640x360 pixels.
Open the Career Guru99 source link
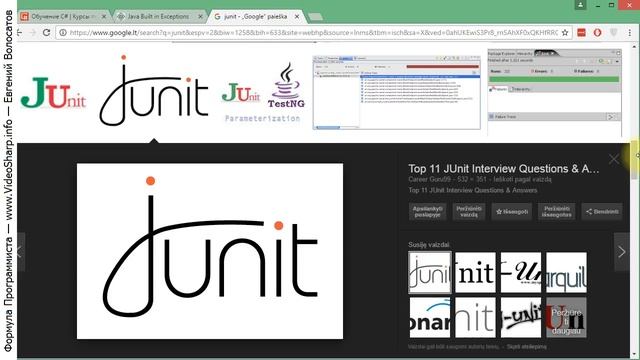click(x=429, y=180)
